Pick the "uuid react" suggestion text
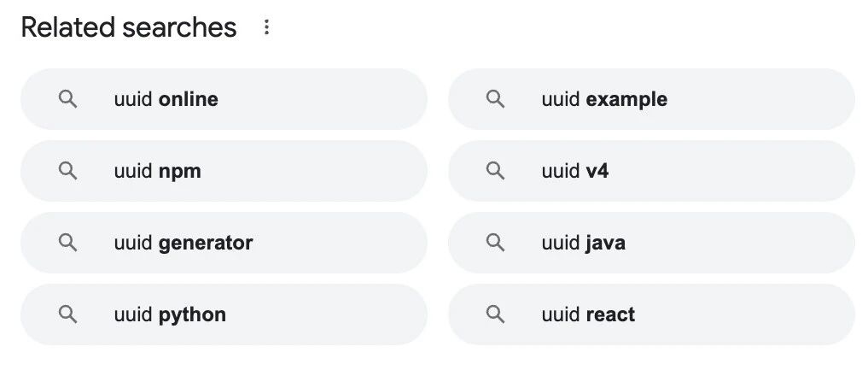The width and height of the screenshot is (868, 370). pyautogui.click(x=588, y=314)
